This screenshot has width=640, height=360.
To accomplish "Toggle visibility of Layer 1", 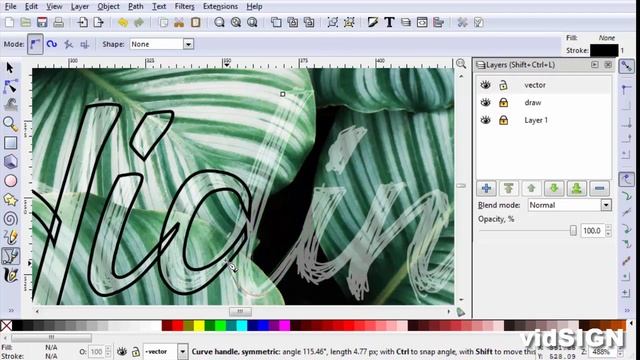I will [x=485, y=120].
